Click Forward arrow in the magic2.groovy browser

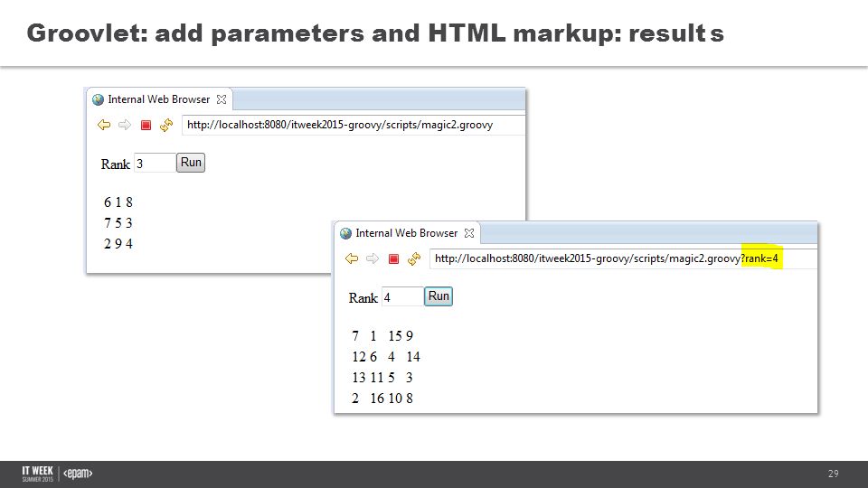pos(125,125)
